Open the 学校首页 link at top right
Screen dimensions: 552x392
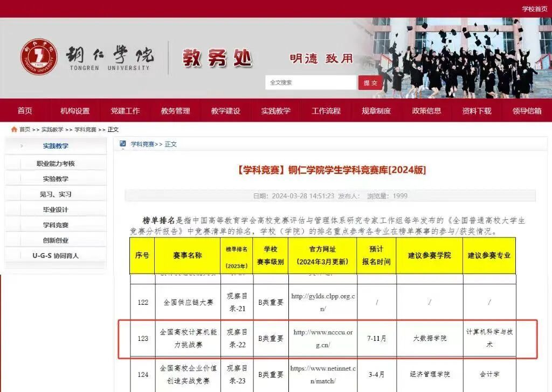tap(534, 9)
